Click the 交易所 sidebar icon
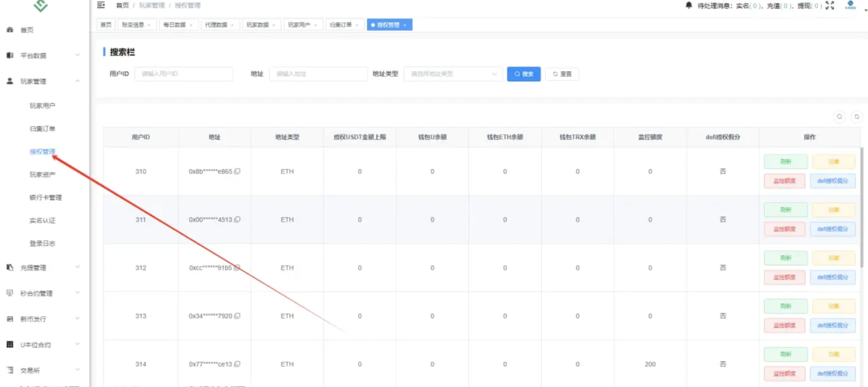Viewport: 868px width, 387px height. tap(9, 370)
